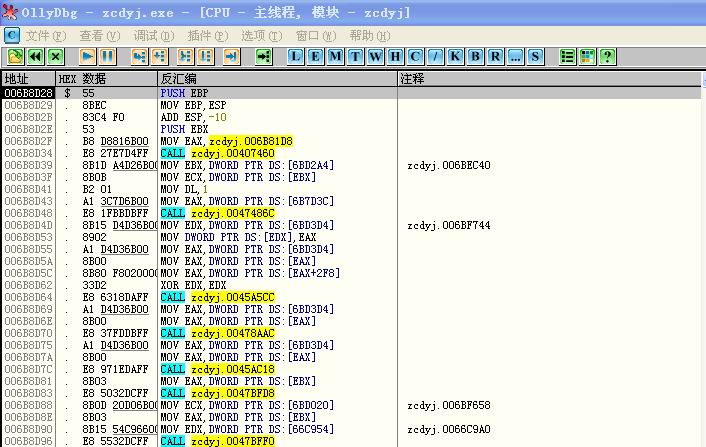This screenshot has width=706, height=447.
Task: Open Patches window with slash button
Action: [x=435, y=57]
